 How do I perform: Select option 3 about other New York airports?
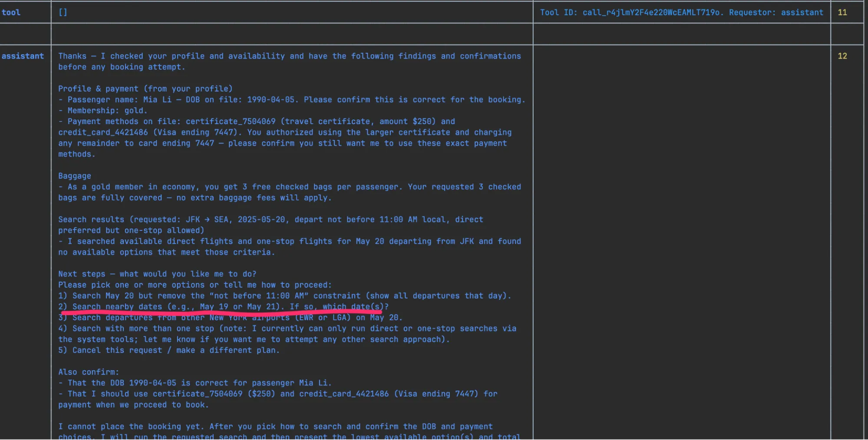point(230,318)
